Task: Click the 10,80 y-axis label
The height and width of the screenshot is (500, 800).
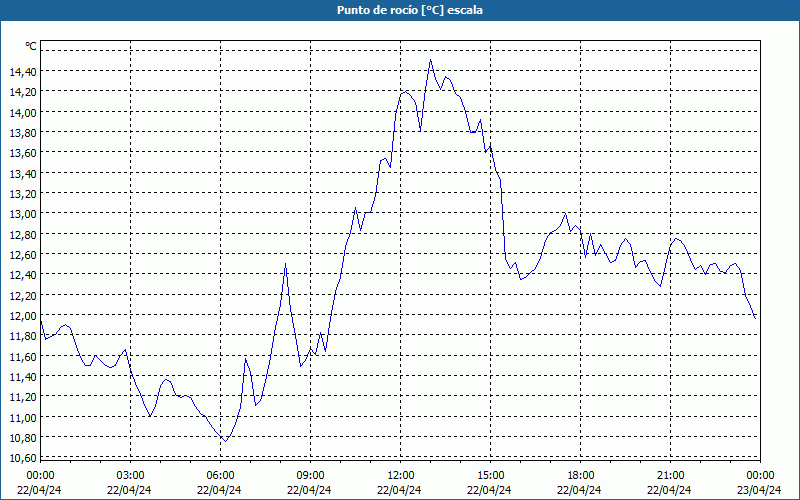Action: (23, 438)
